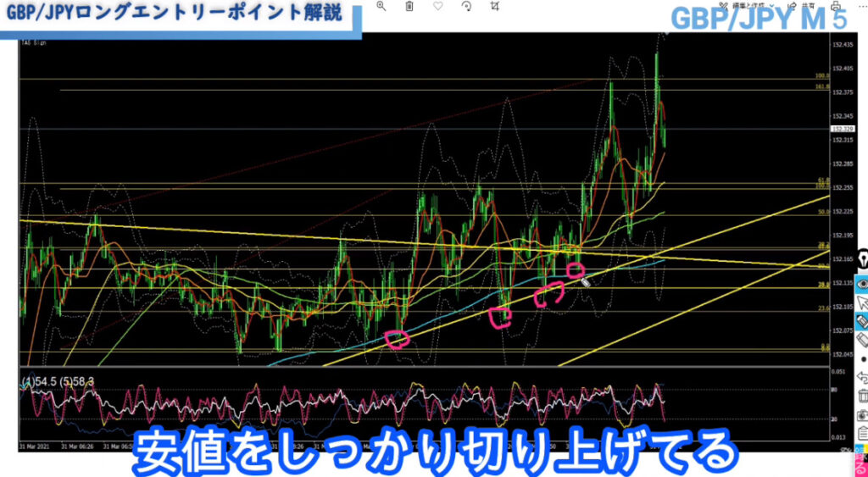Select the crop tool icon
The height and width of the screenshot is (477, 868).
point(495,6)
